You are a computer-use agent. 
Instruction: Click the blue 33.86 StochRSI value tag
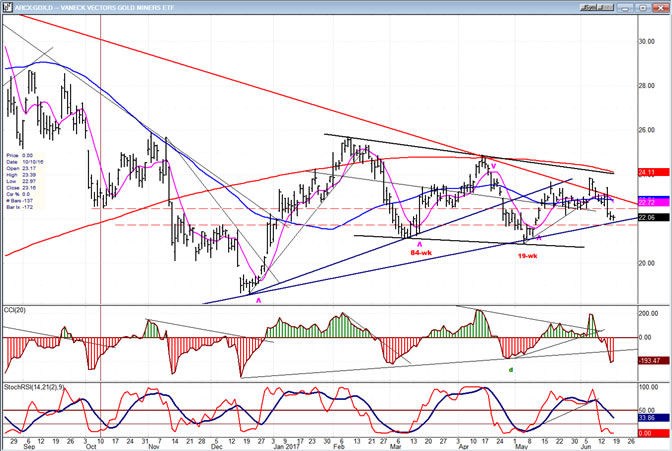653,418
